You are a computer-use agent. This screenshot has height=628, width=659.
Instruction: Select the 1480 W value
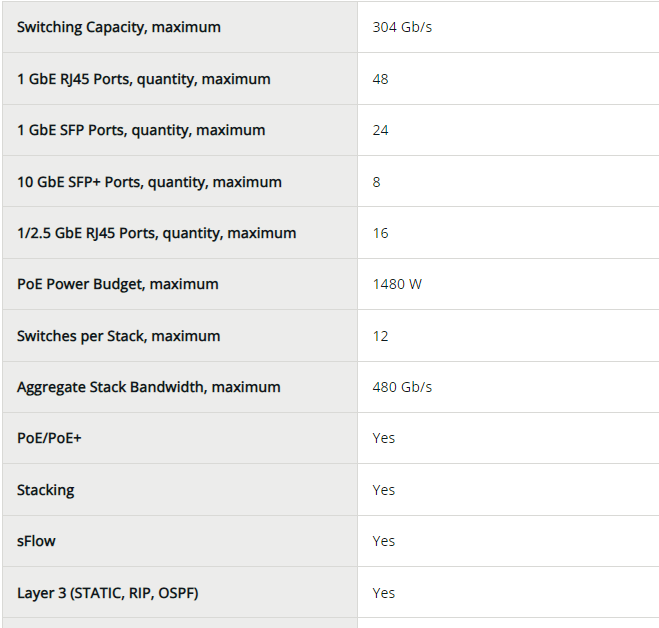click(397, 284)
